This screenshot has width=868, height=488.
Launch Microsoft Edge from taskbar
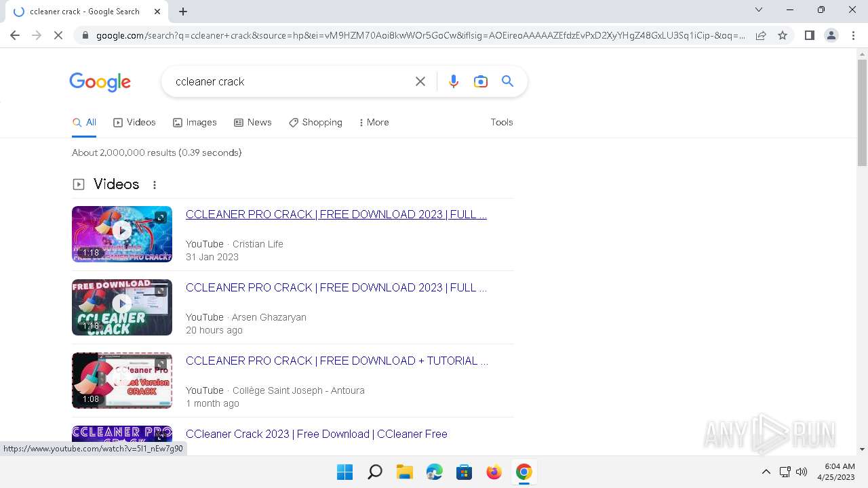coord(434,472)
